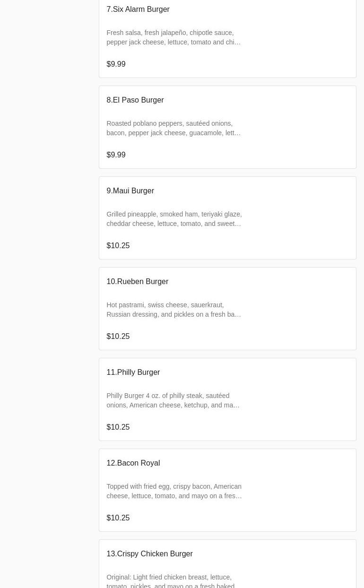The image size is (364, 588).
Task: Select the $10.25 price under Maui Burger
Action: (x=118, y=246)
